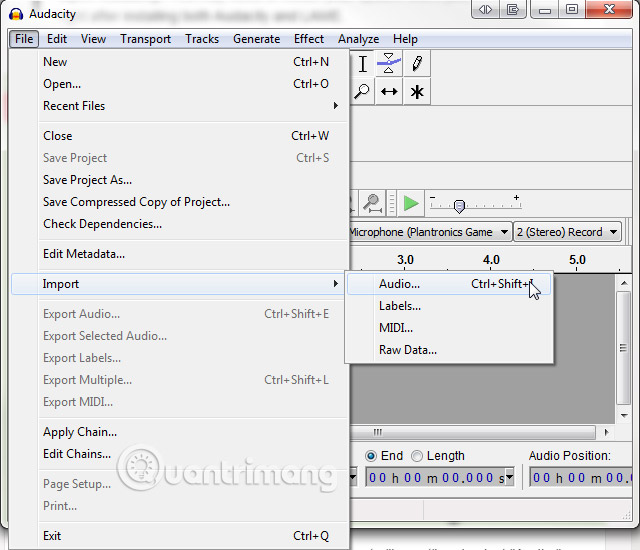This screenshot has height=550, width=640.
Task: Choose Audio... in Import submenu
Action: [449, 284]
